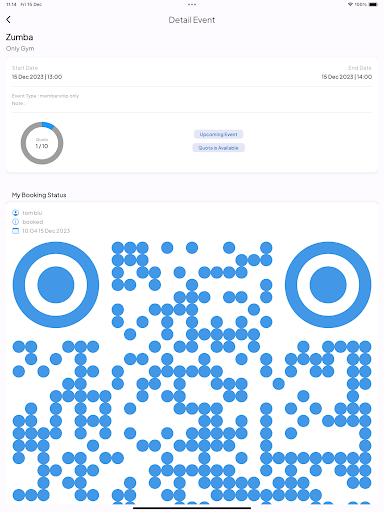Screen dimensions: 384x512
Task: Tap the user profile icon beside tomblu
Action: (x=15, y=213)
